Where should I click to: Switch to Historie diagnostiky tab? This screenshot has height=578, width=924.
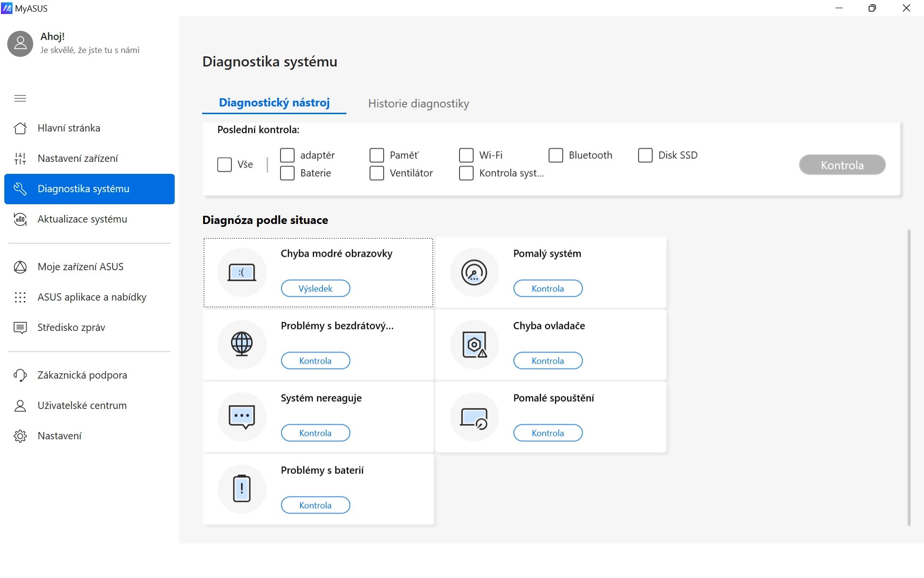[418, 104]
